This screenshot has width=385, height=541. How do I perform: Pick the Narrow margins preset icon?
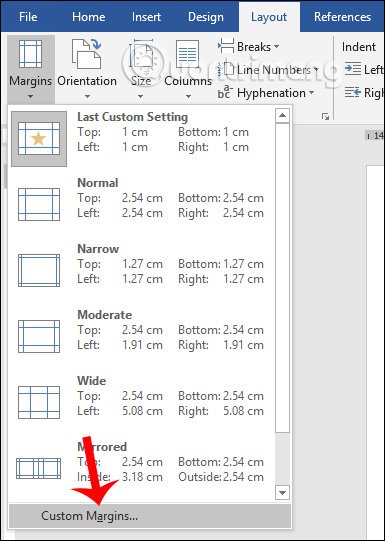39,270
